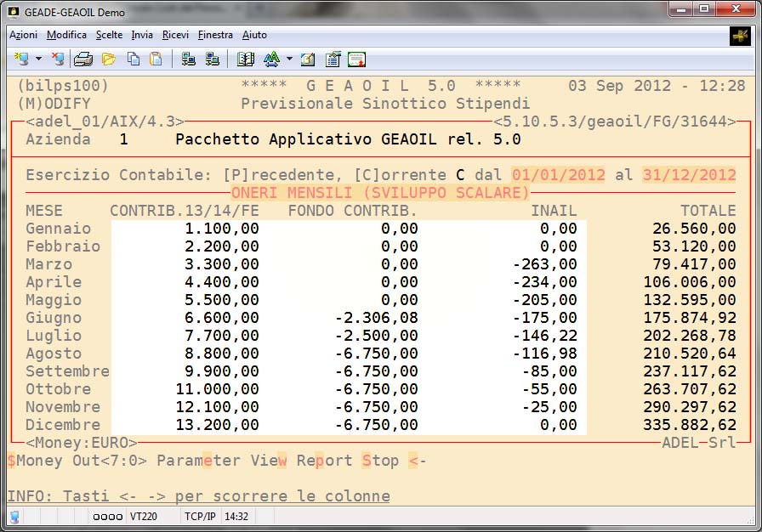Expand the new connection dropdown arrow
The image size is (762, 532).
tap(39, 59)
